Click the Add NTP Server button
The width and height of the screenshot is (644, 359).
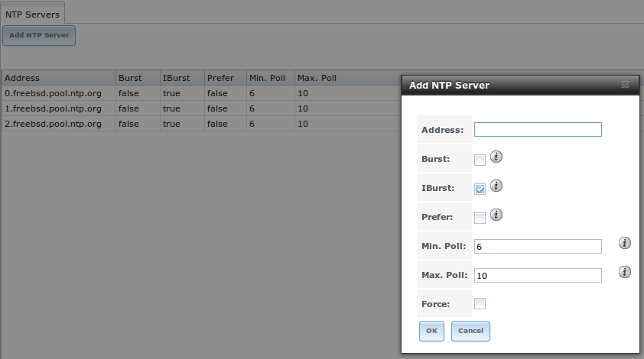pos(39,35)
